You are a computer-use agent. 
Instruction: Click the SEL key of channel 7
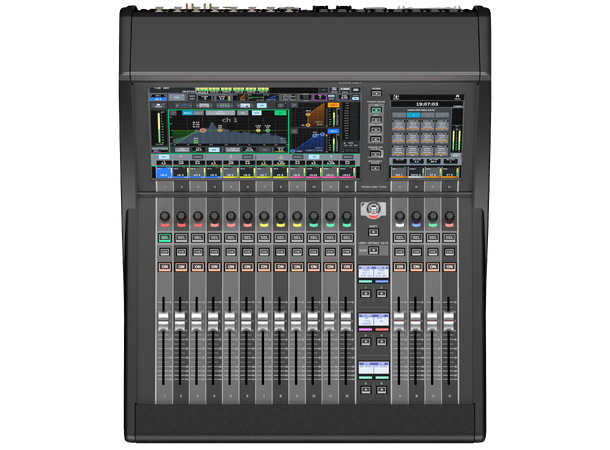click(264, 237)
